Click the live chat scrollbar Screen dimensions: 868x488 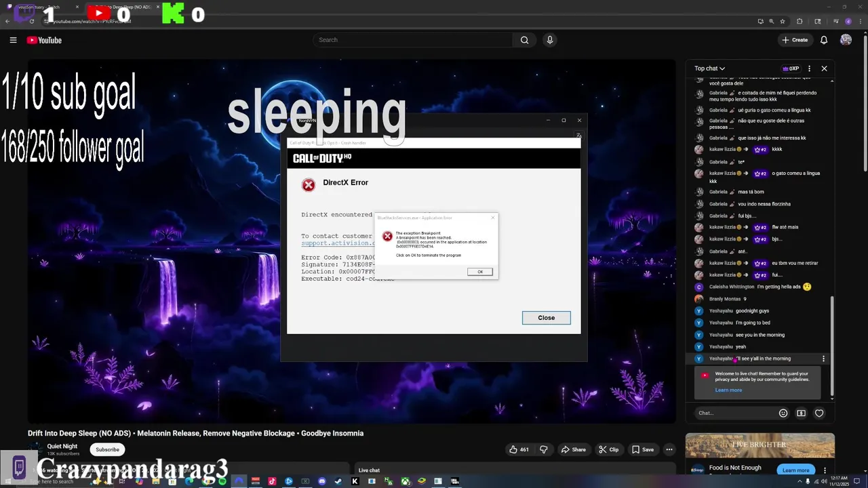(832, 346)
